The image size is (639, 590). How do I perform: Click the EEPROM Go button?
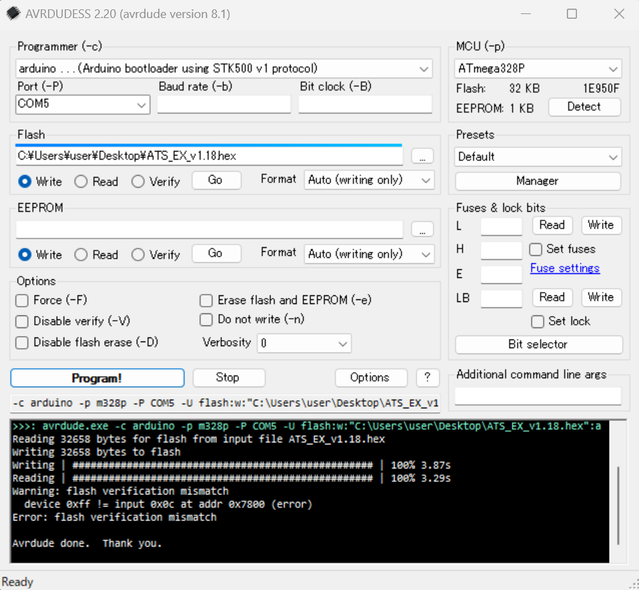coord(216,253)
